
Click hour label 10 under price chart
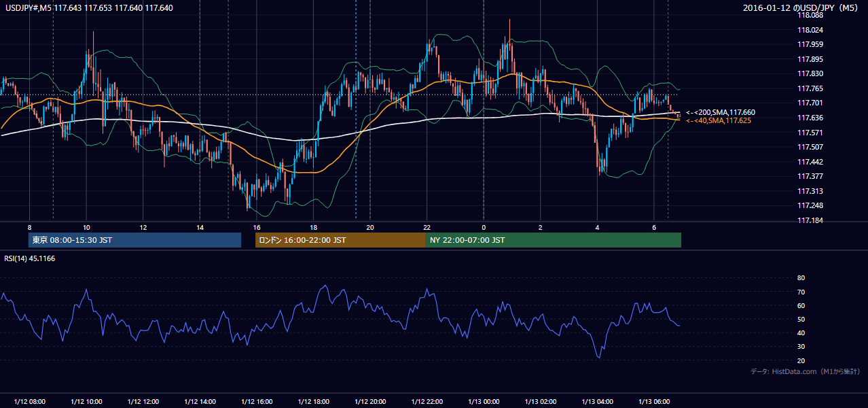(86, 227)
